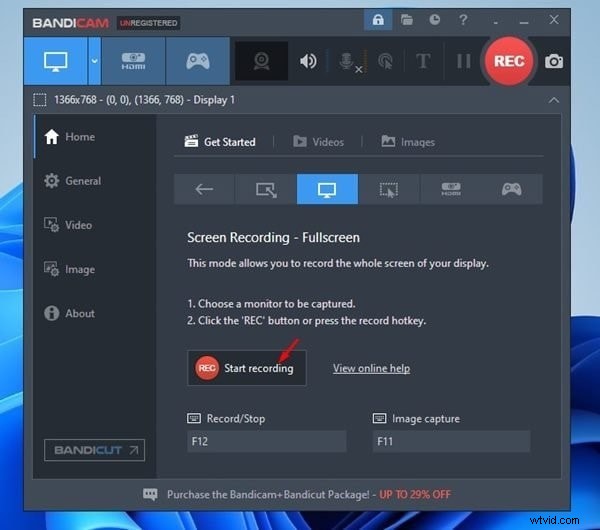Click the big red REC button

[x=509, y=61]
